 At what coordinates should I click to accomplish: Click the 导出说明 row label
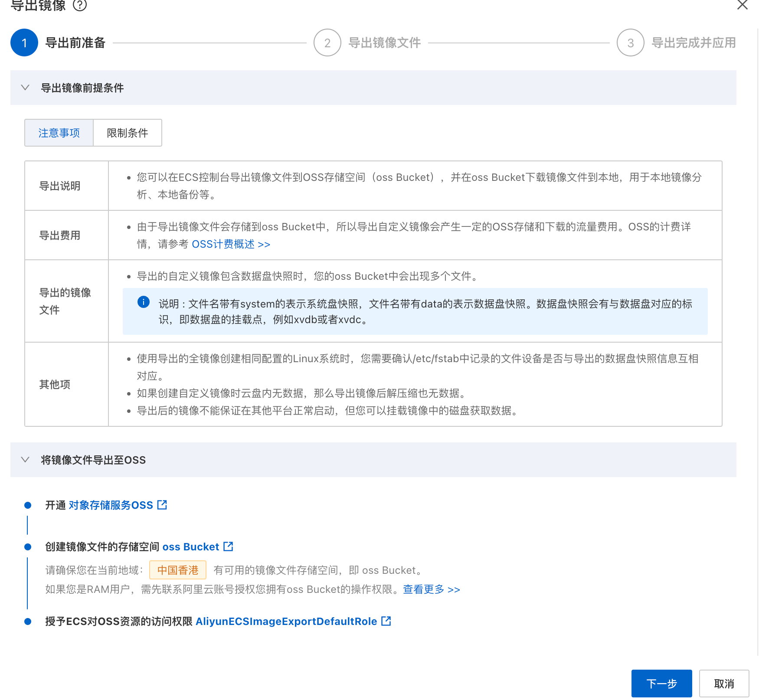[x=60, y=186]
